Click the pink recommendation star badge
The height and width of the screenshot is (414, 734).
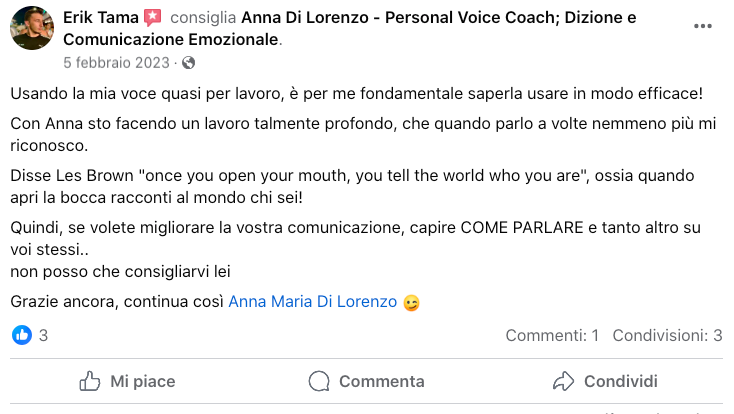[x=152, y=18]
